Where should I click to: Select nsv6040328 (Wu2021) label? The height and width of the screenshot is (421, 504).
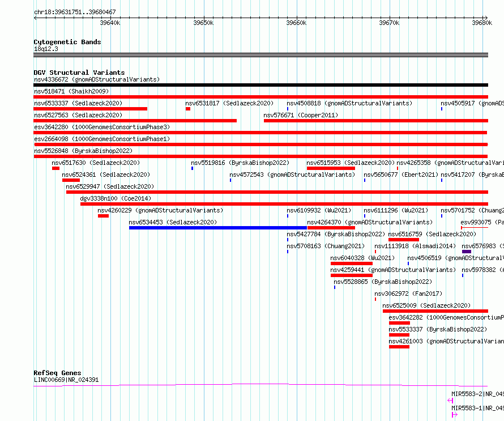(x=362, y=258)
